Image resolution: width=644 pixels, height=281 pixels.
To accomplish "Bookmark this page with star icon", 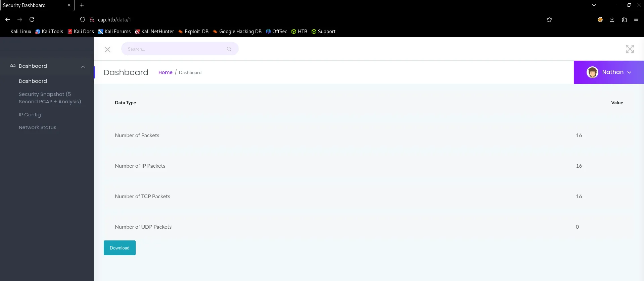I will 549,19.
